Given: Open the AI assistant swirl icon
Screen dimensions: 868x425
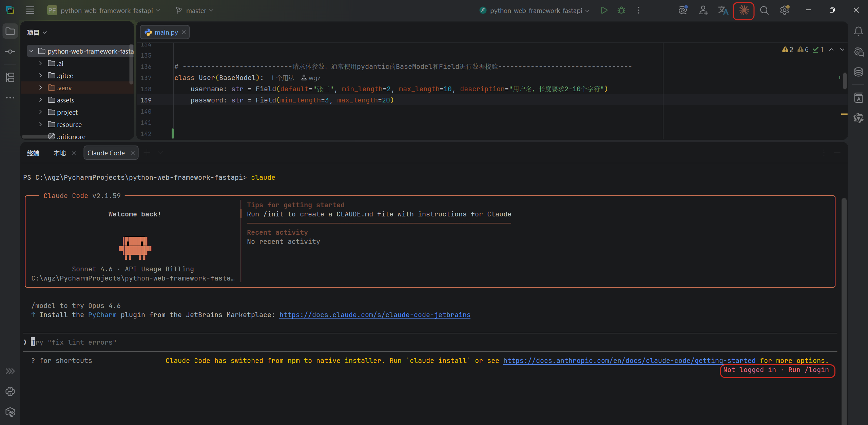Looking at the screenshot, I should coord(683,10).
